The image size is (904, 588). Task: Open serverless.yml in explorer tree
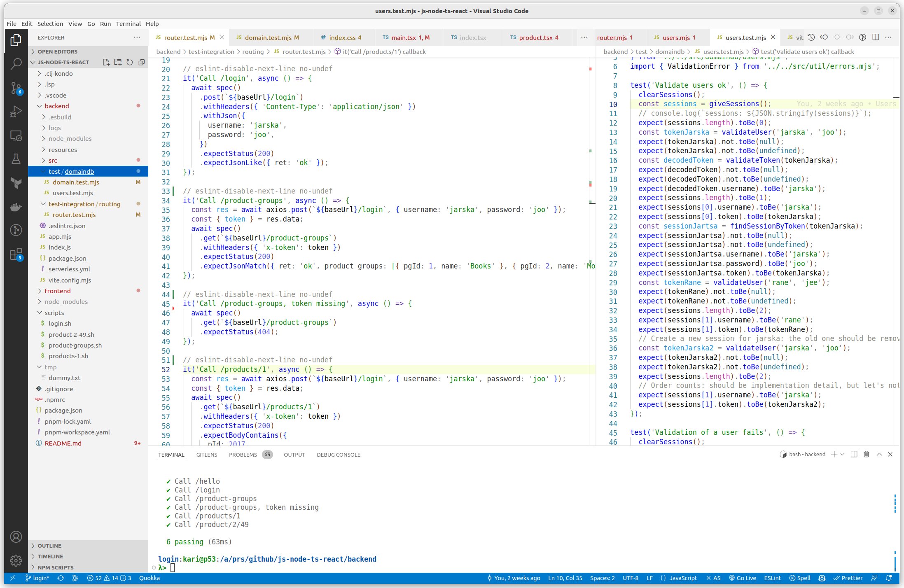click(88, 269)
